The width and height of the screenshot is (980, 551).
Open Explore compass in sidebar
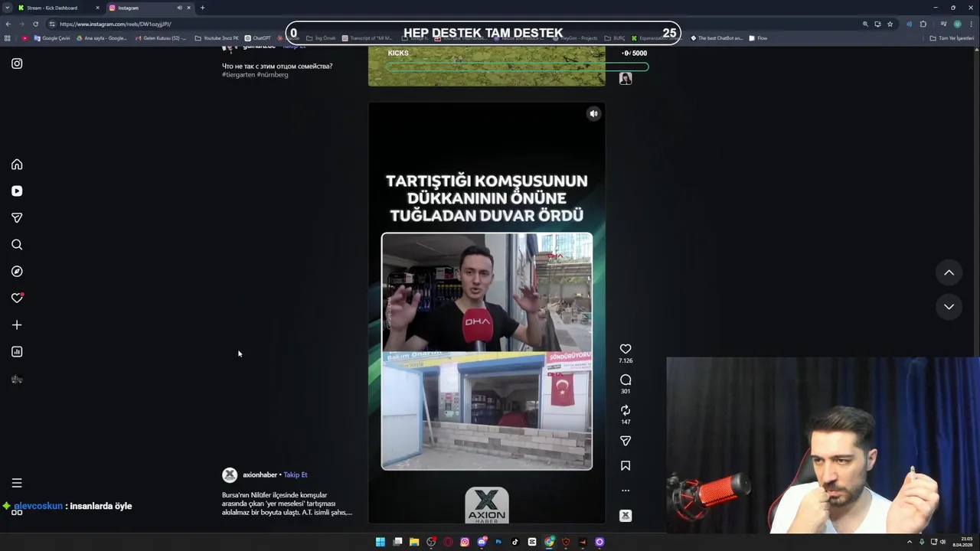pos(17,272)
